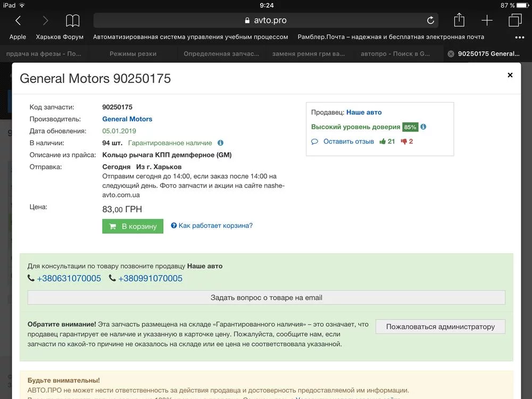
Task: Close the General Motors 90250175 dialog
Action: click(510, 75)
